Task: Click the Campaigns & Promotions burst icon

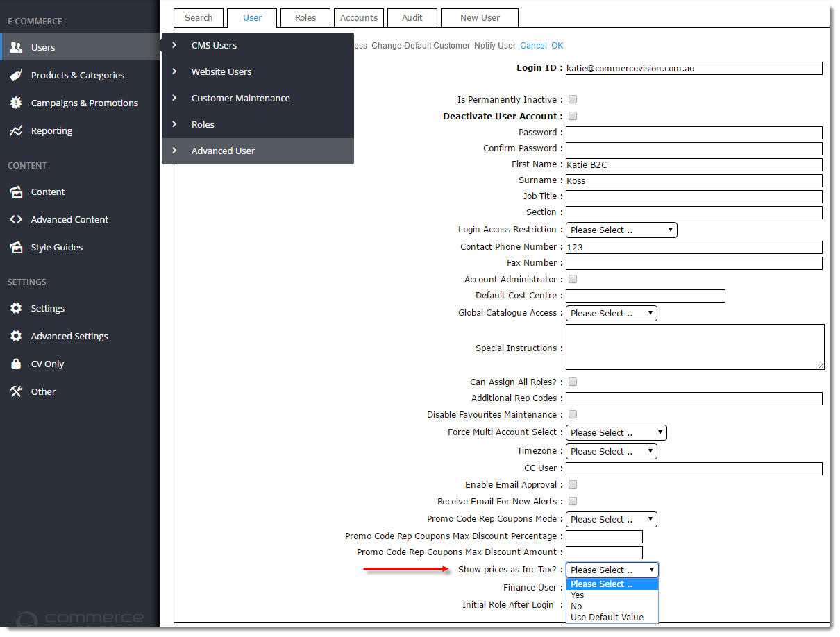Action: pos(16,103)
